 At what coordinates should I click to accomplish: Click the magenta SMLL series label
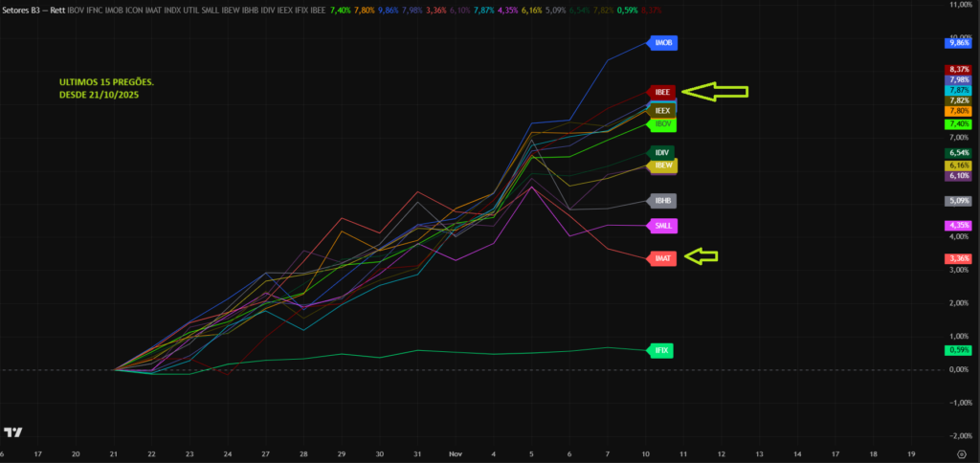click(x=663, y=226)
